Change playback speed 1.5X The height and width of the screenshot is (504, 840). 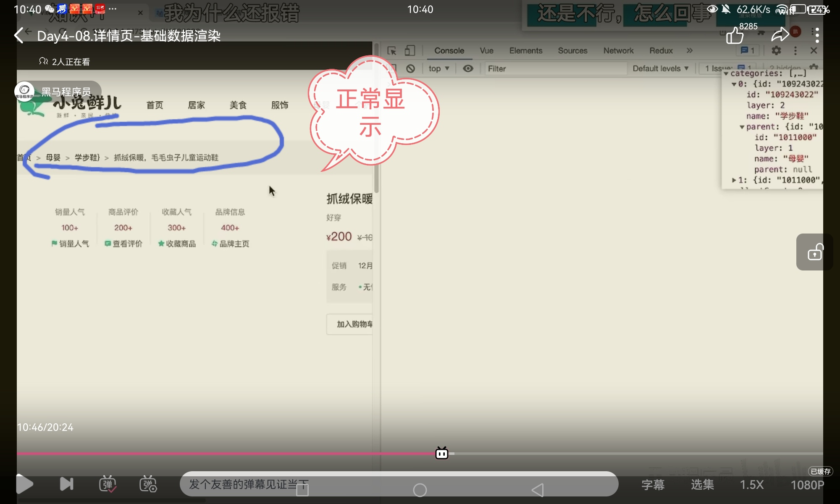[x=751, y=485]
